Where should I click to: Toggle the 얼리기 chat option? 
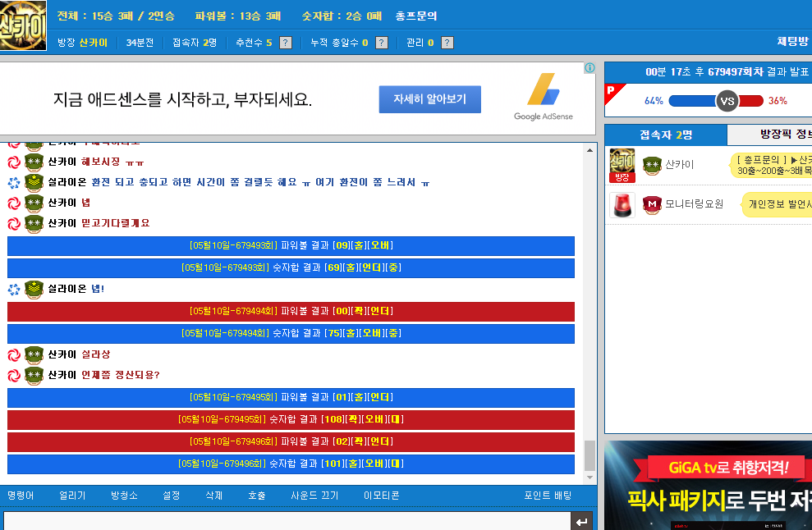pos(72,496)
